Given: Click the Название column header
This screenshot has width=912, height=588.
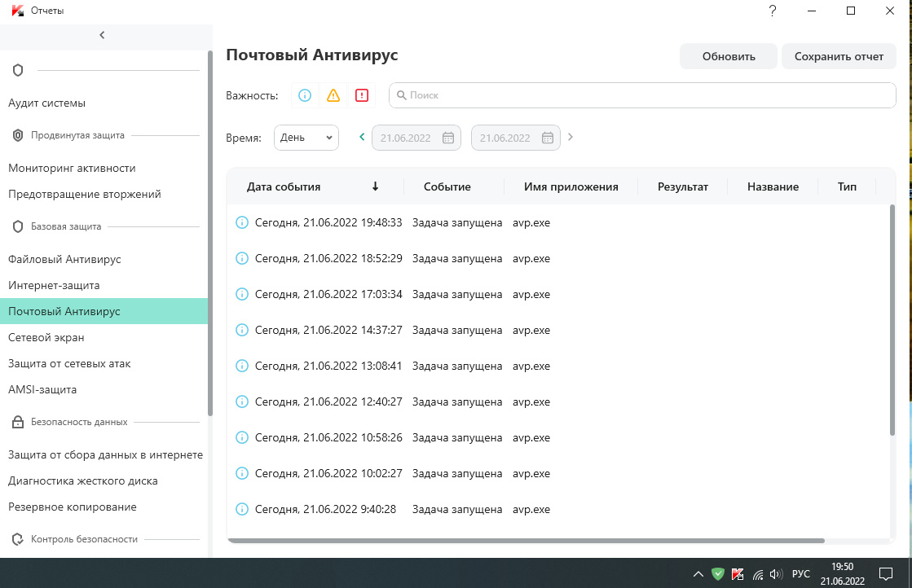Looking at the screenshot, I should [773, 186].
